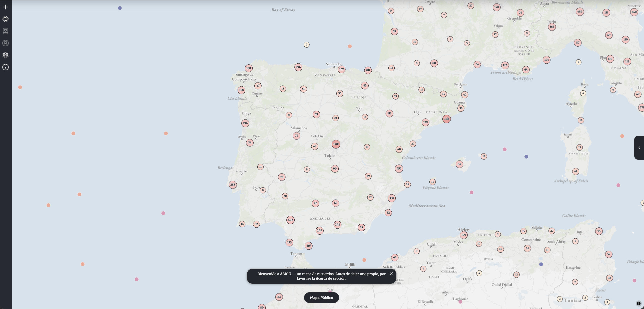Dismiss the AMOU welcome banner
The width and height of the screenshot is (644, 309).
(x=391, y=274)
